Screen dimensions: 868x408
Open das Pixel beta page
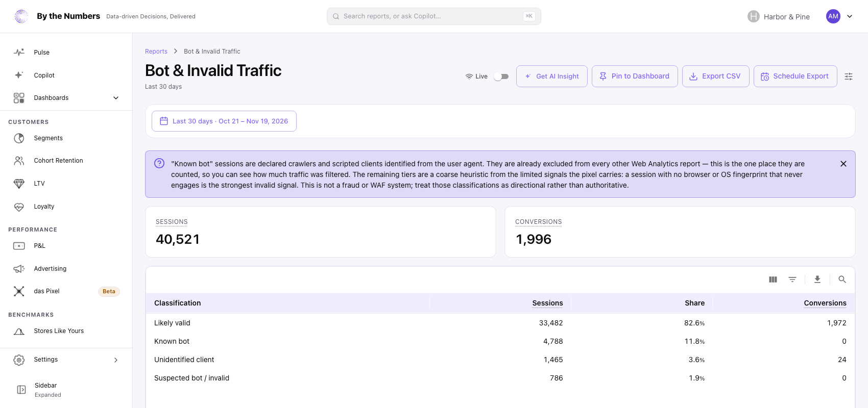tap(66, 291)
